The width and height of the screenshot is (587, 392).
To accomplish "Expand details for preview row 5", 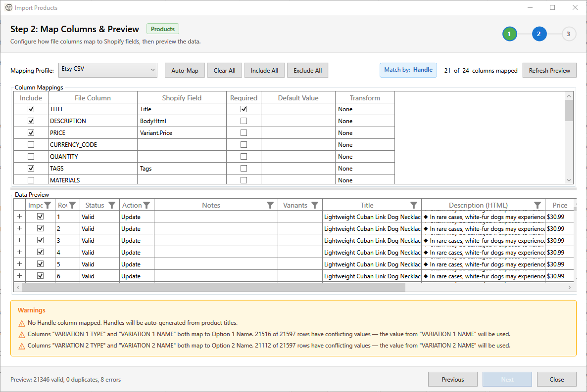I will click(x=19, y=263).
